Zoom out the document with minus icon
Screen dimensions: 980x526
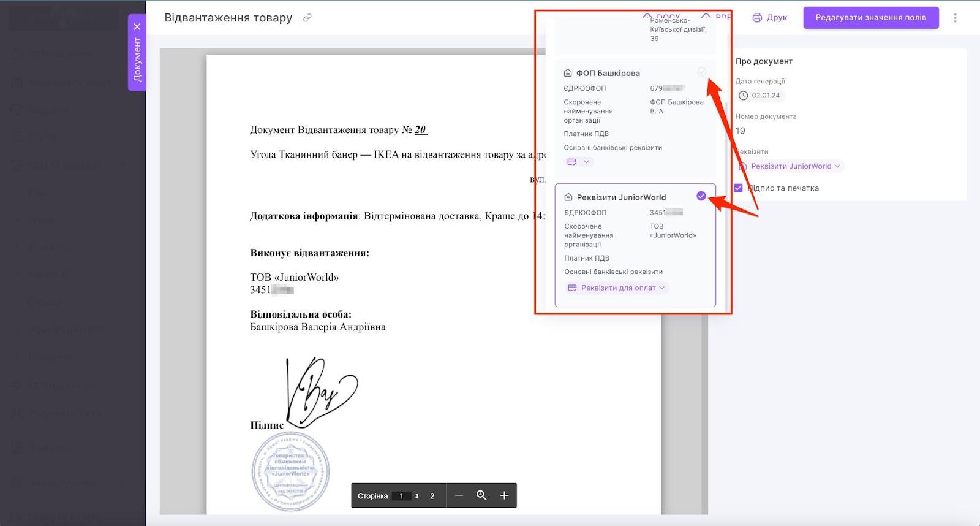point(459,495)
